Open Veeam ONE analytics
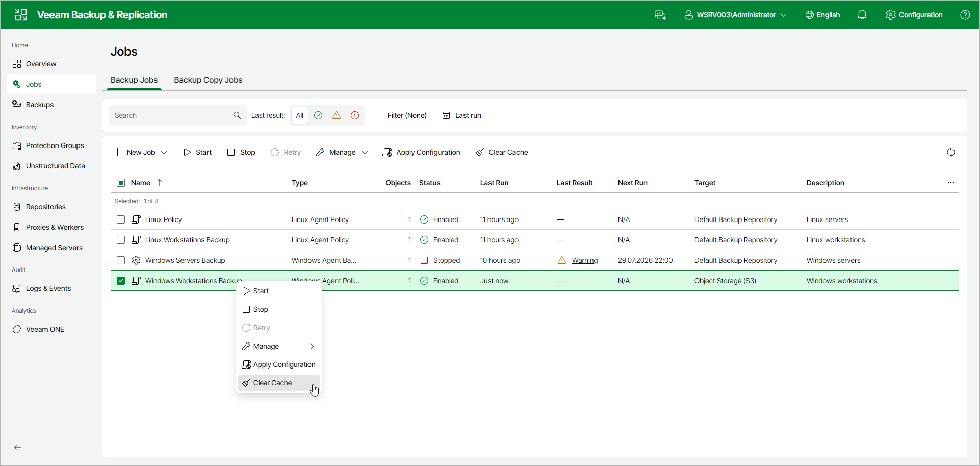980x466 pixels. point(51,329)
